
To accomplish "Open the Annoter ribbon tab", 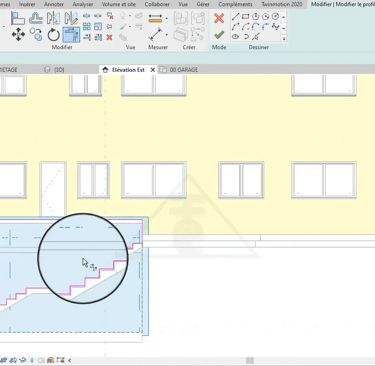I will [x=54, y=4].
